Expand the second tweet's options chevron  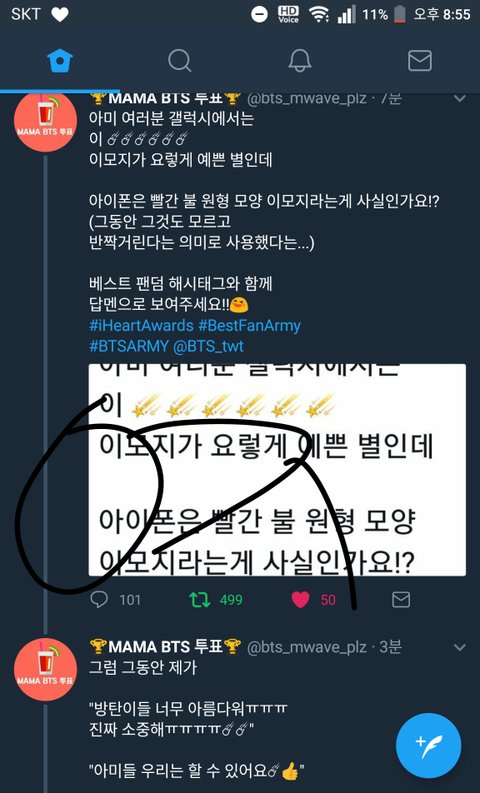(460, 647)
